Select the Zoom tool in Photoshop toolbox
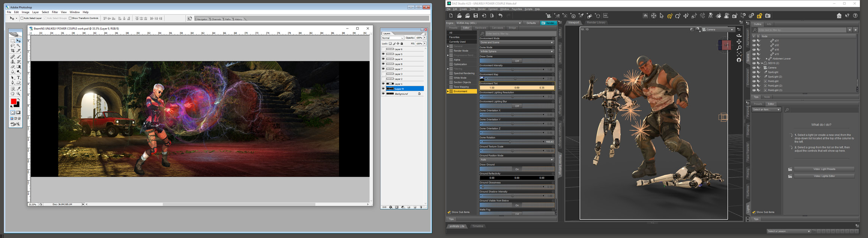 18,93
